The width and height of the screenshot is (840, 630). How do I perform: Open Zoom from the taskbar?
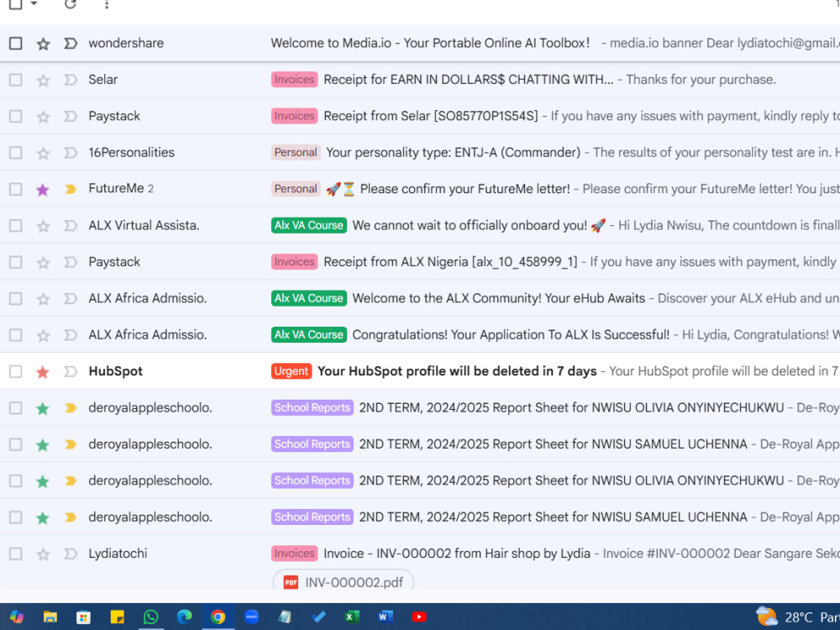pos(251,617)
